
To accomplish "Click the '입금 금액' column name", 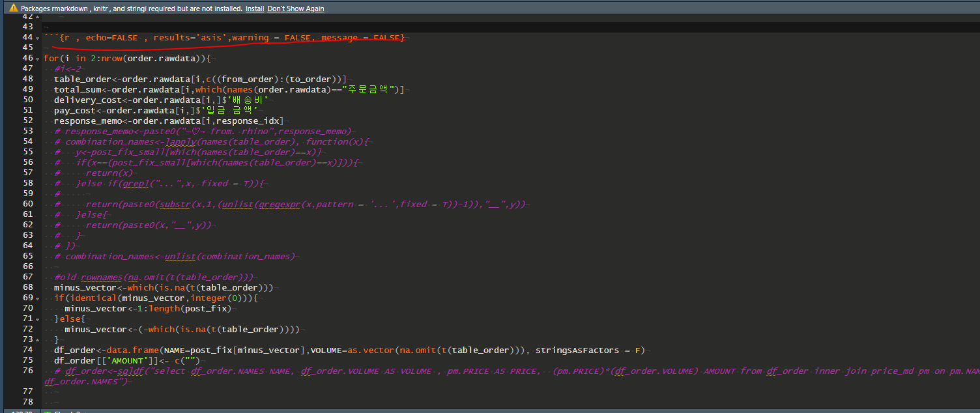I will [232, 111].
